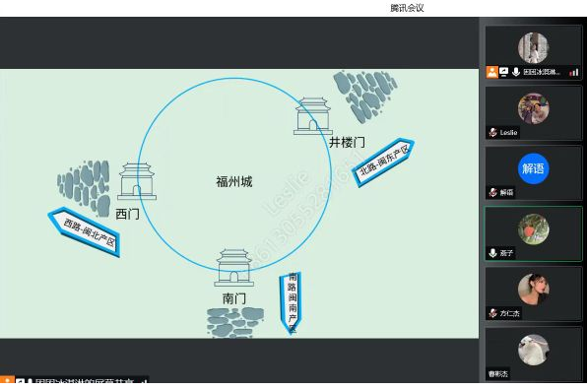The height and width of the screenshot is (390, 588).
Task: Click Leslie's muted microphone icon
Action: pos(493,132)
